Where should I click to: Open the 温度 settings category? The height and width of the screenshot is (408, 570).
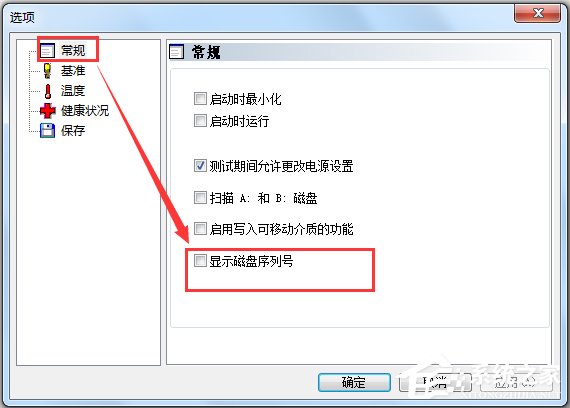pos(73,91)
